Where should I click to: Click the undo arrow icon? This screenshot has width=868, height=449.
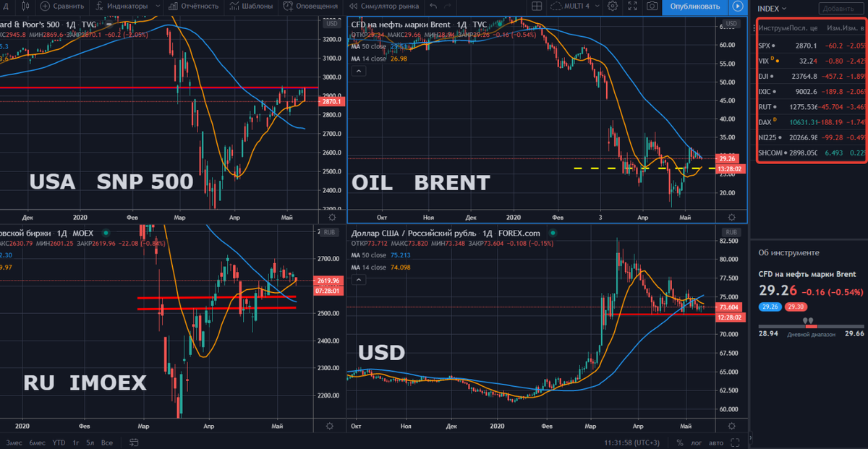click(433, 7)
